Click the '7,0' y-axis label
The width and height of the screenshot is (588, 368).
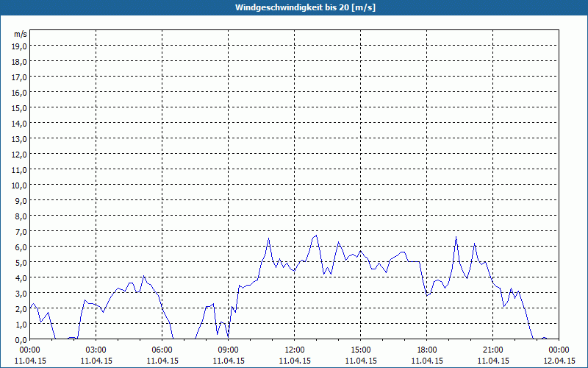(21, 232)
